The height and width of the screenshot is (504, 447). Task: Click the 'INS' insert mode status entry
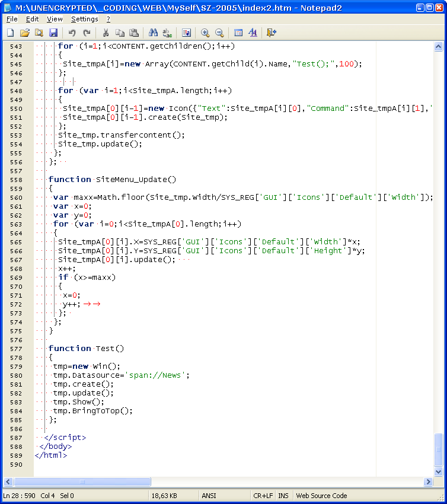click(283, 496)
